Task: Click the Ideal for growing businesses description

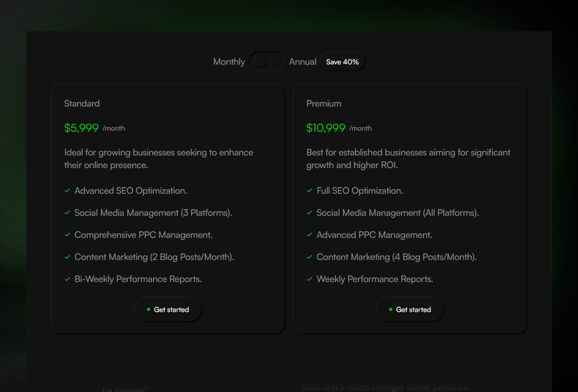Action: pyautogui.click(x=159, y=159)
